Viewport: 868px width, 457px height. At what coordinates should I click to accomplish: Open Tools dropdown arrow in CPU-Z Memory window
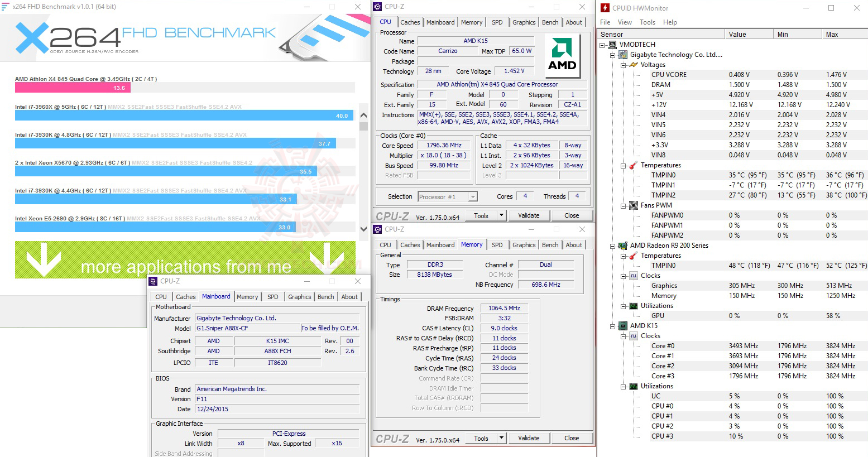[501, 438]
